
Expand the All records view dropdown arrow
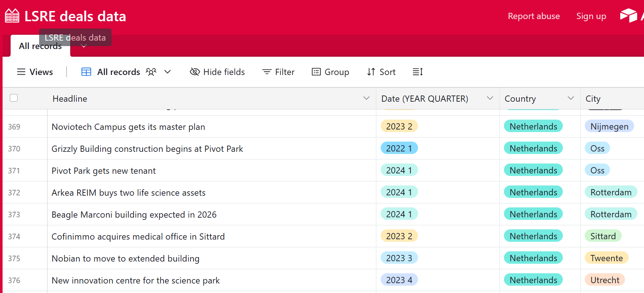coord(167,72)
